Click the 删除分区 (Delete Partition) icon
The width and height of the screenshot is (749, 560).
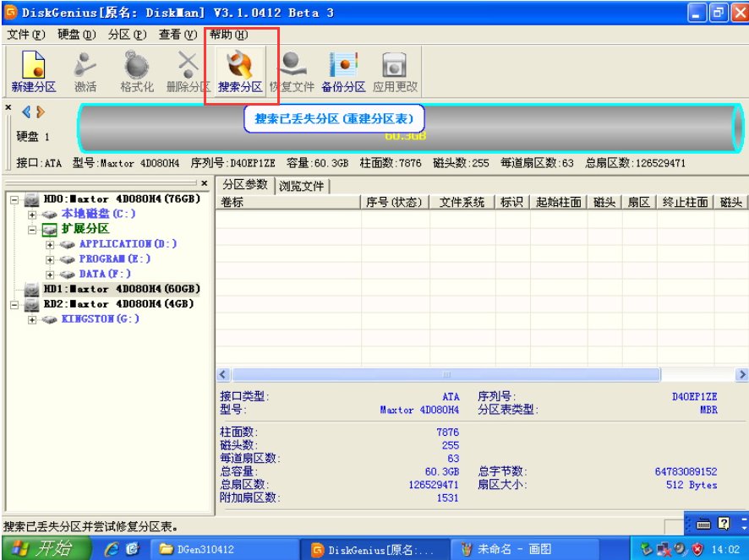(x=188, y=66)
